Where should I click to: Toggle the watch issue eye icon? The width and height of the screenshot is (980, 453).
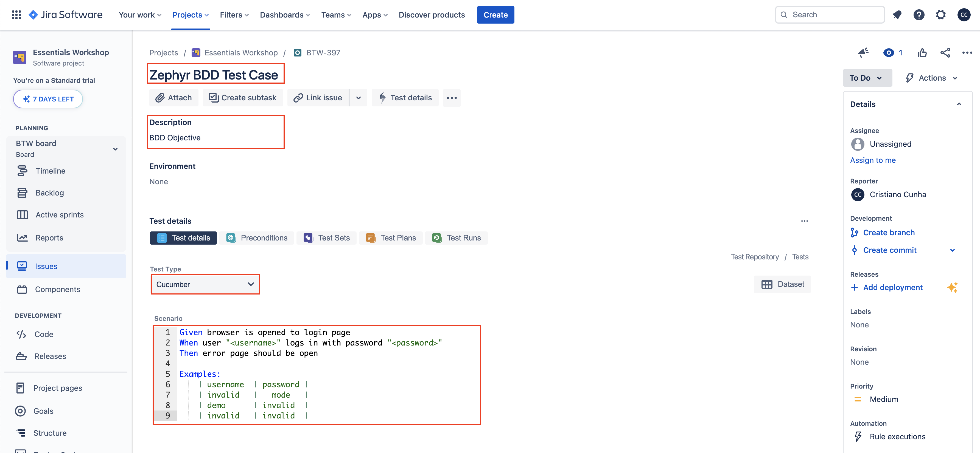point(888,53)
